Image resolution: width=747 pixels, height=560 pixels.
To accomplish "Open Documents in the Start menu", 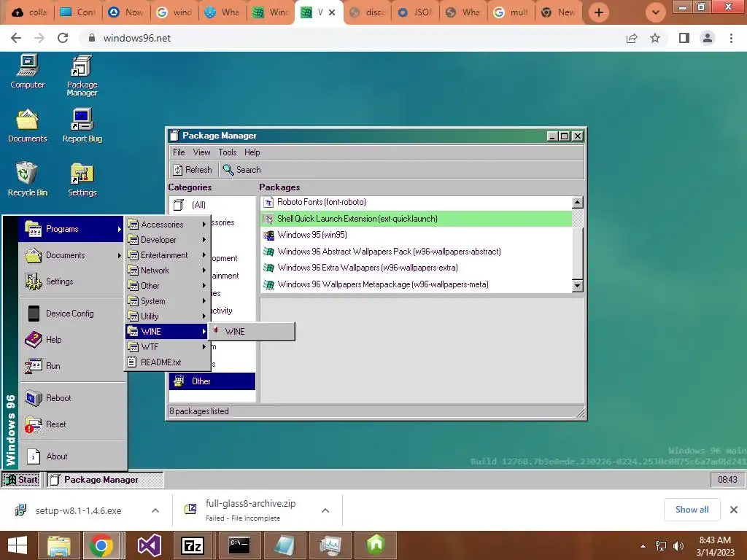I will pos(71,255).
